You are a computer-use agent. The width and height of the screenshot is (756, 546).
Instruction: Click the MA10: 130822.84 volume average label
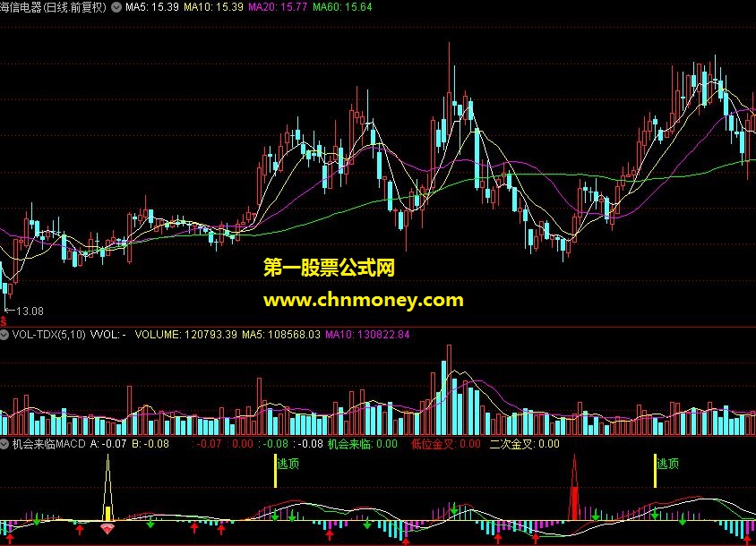[367, 335]
